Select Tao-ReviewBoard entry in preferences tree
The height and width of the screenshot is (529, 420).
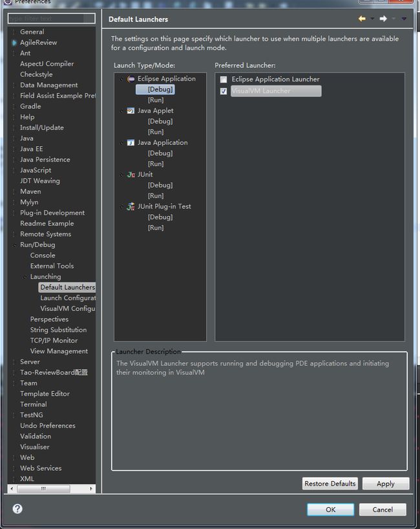point(54,372)
